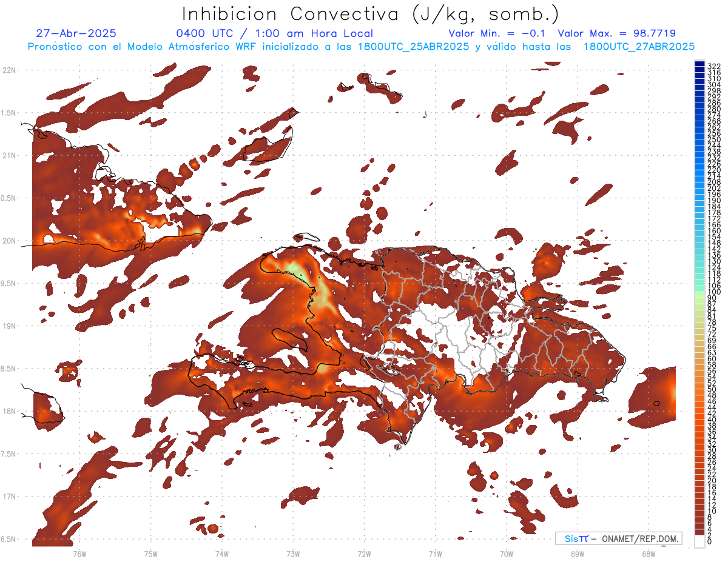Click the "SisTT – ONAMET/REP.DOM." label box
This screenshot has width=728, height=562.
(618, 538)
